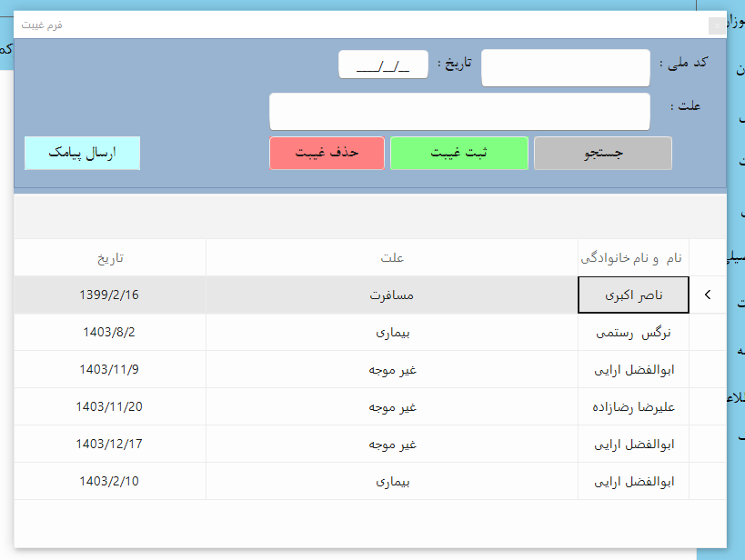Screen dimensions: 745x560
Task: Sort by the تاریخ column header
Action: click(x=110, y=257)
